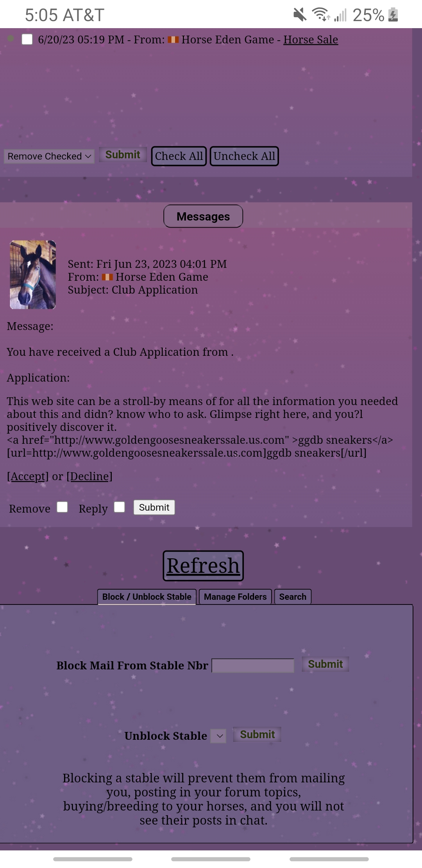Click the green unread dot on the Horse Sale row

[x=11, y=39]
